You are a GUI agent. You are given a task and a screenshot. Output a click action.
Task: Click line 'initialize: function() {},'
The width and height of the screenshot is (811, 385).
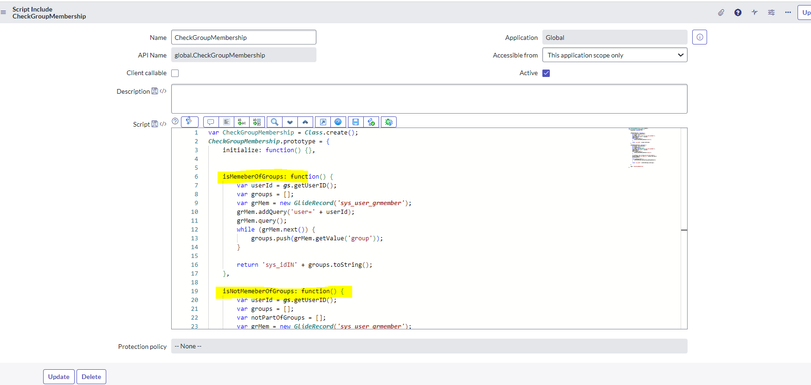(268, 150)
